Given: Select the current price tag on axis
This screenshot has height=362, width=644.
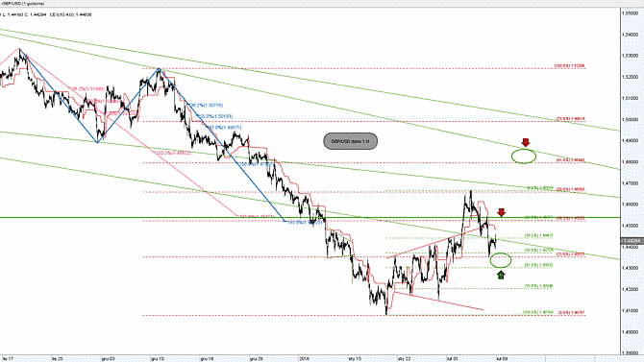Looking at the screenshot, I should (632, 241).
